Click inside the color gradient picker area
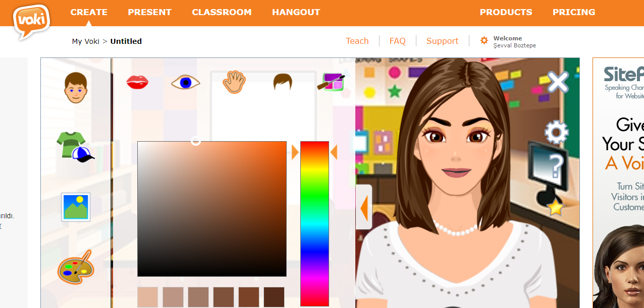The image size is (644, 308). (212, 209)
